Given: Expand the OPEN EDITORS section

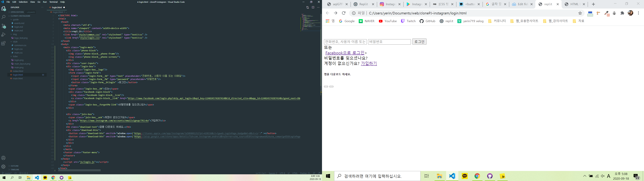Looking at the screenshot, I should pos(17,12).
